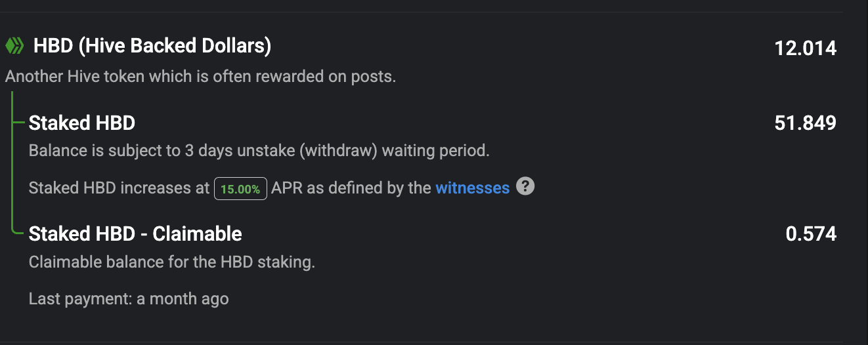Open the 12.014 HBD balance menu

(x=806, y=48)
